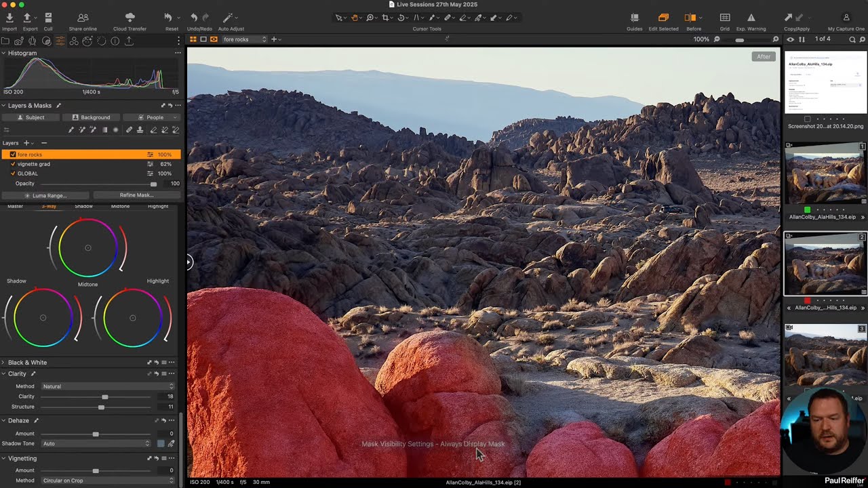Image resolution: width=868 pixels, height=488 pixels.
Task: Add new layer from viewer bar plus
Action: point(274,39)
